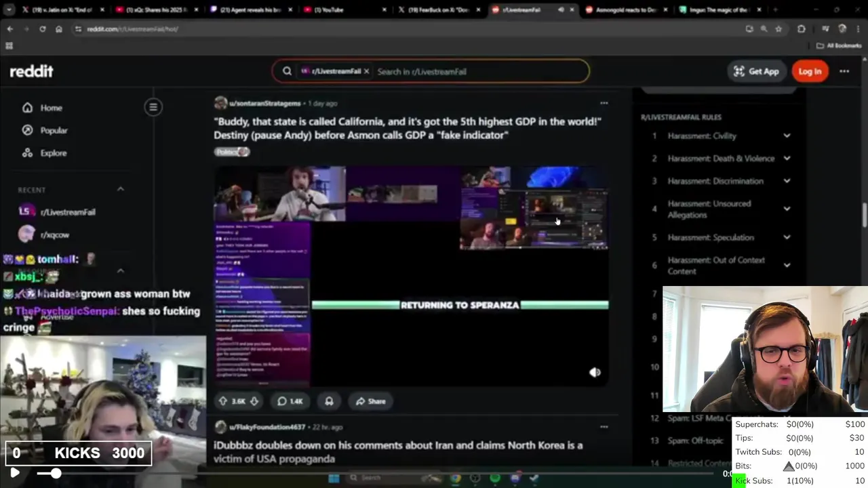Click the page vertical scrollbar thumb
The height and width of the screenshot is (488, 868).
coord(864,216)
